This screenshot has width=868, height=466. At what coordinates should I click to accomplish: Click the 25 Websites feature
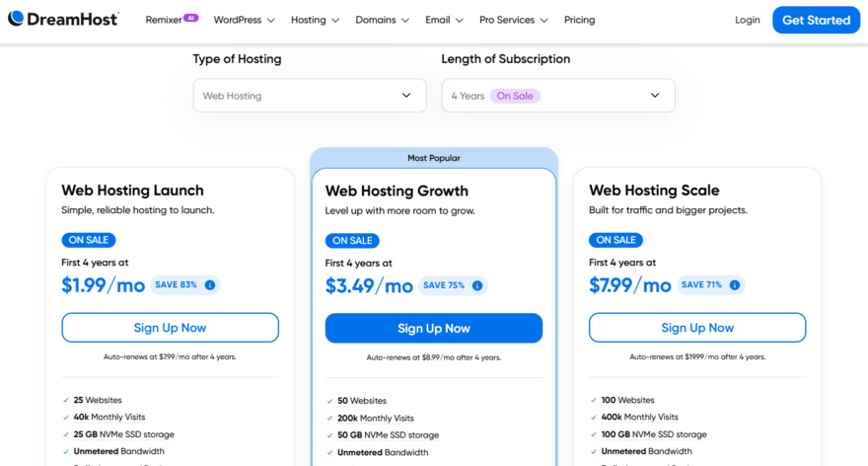[98, 400]
